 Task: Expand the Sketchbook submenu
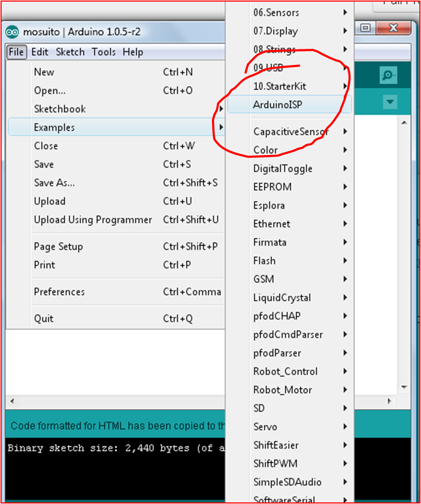(x=116, y=109)
